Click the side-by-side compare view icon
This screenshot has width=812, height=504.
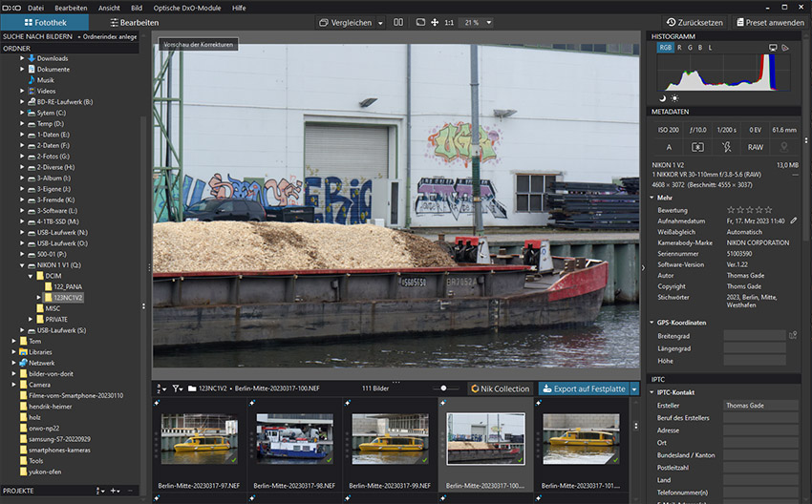click(398, 22)
